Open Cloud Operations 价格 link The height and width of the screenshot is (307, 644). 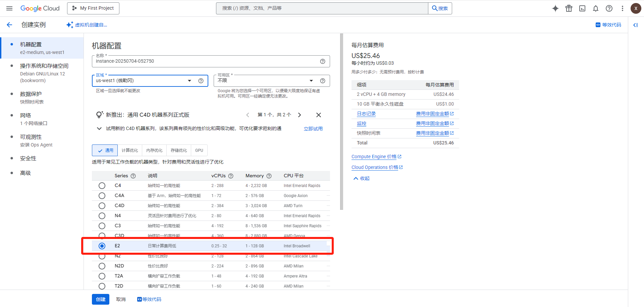click(377, 167)
